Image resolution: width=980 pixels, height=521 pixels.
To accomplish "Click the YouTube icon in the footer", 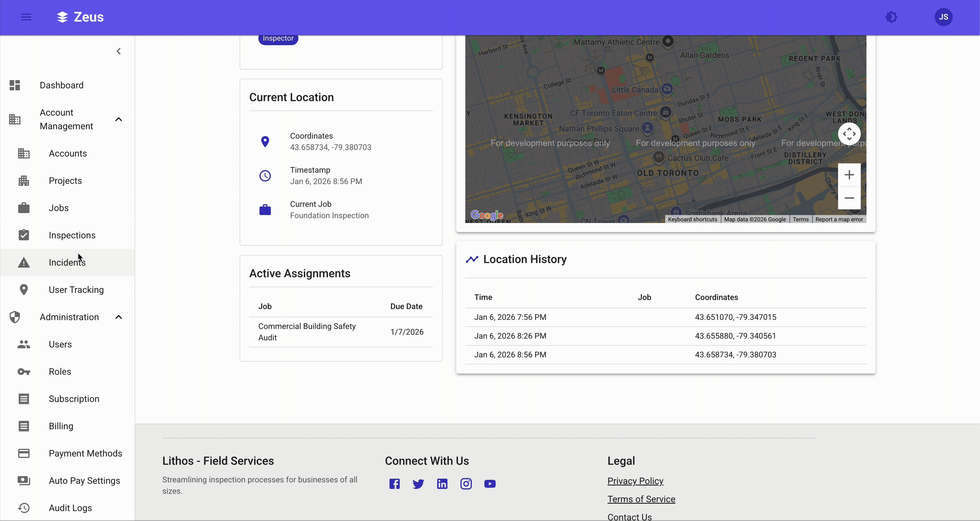I will click(490, 484).
